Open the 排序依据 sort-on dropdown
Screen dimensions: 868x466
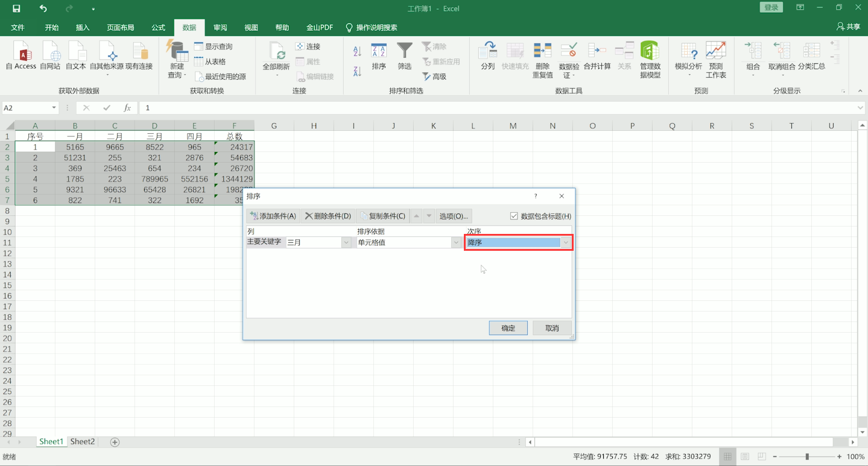pos(456,242)
